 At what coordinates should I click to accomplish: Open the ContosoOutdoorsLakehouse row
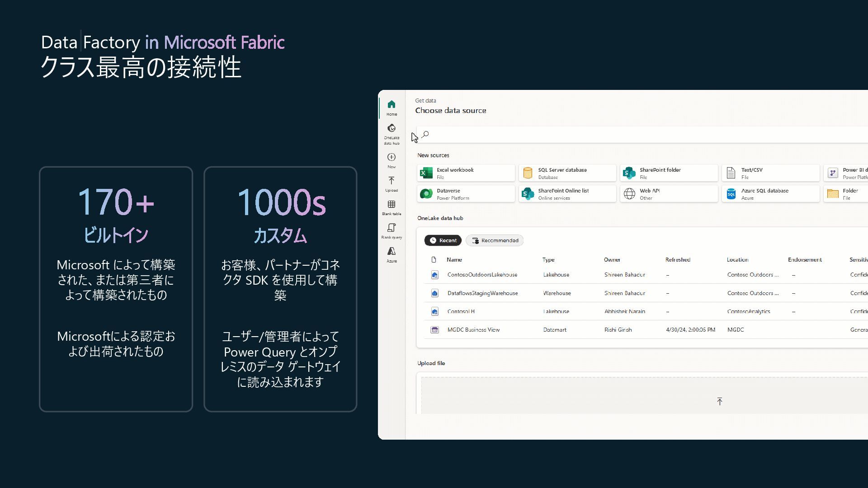[482, 275]
